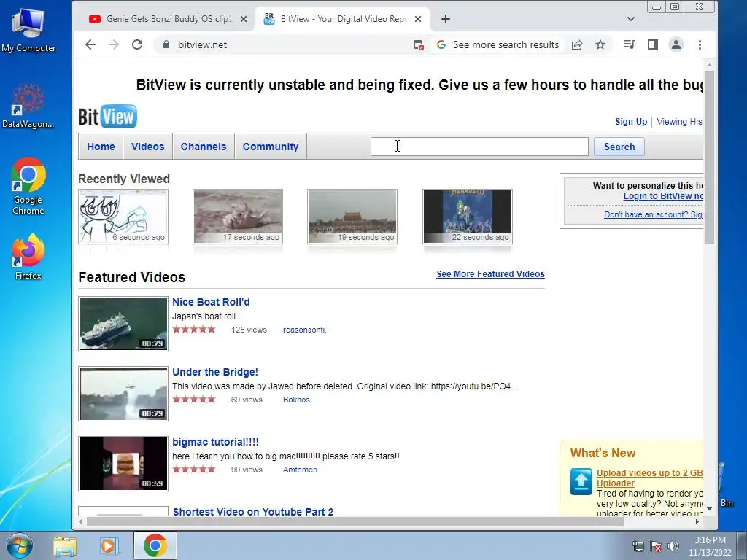The height and width of the screenshot is (560, 747).
Task: Click Don't have an account link
Action: 654,214
